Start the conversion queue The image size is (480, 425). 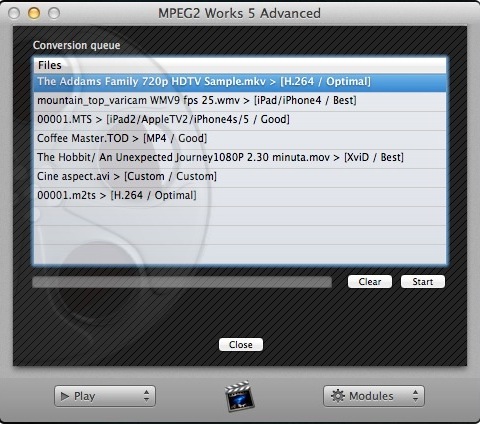click(423, 282)
